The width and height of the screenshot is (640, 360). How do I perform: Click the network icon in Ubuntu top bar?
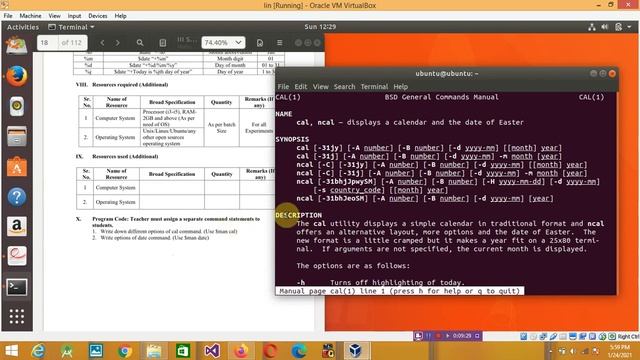point(592,27)
